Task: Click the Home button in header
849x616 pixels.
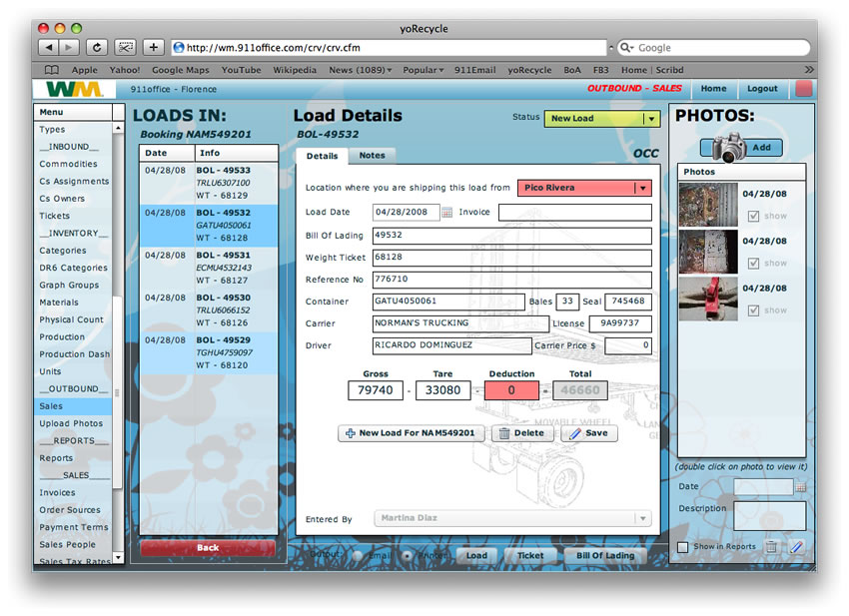Action: (x=713, y=88)
